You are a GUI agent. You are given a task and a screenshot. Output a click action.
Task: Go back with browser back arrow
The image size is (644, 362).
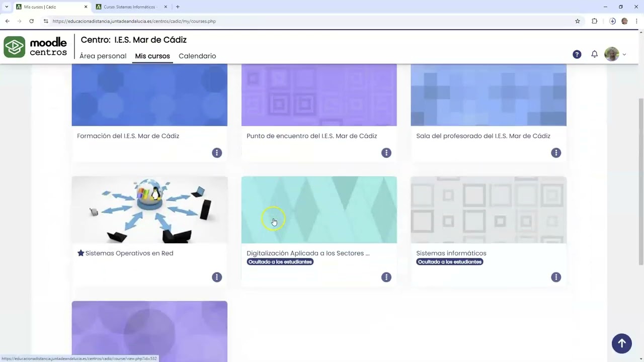tap(7, 21)
